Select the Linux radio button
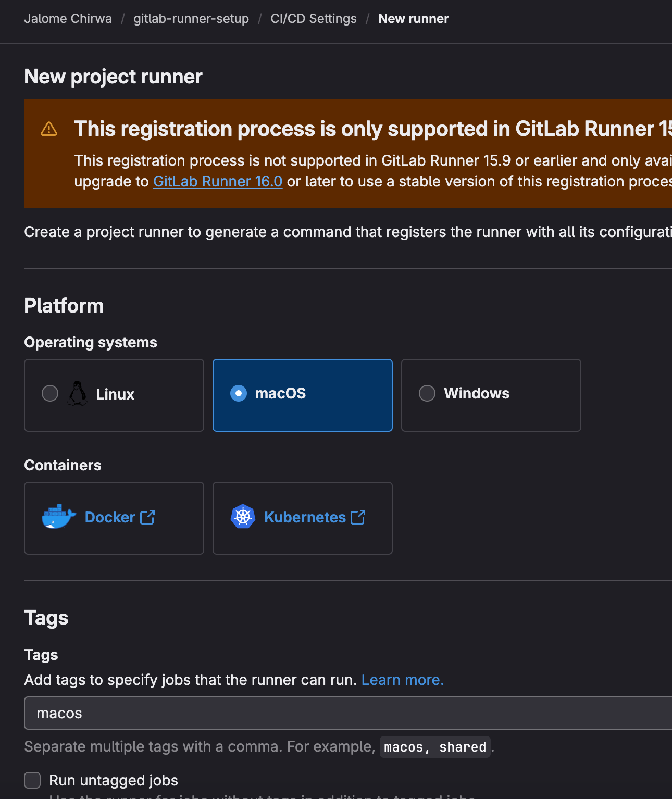The height and width of the screenshot is (799, 672). [x=50, y=393]
